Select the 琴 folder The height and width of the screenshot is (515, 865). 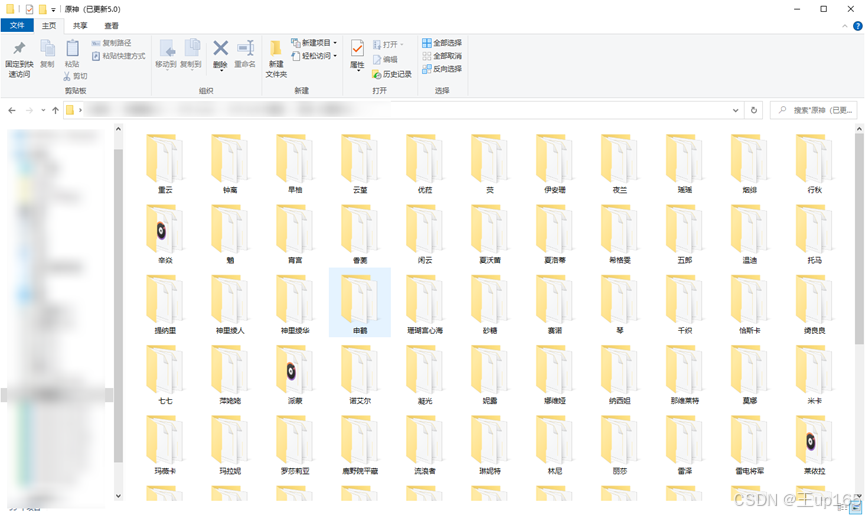tap(620, 304)
